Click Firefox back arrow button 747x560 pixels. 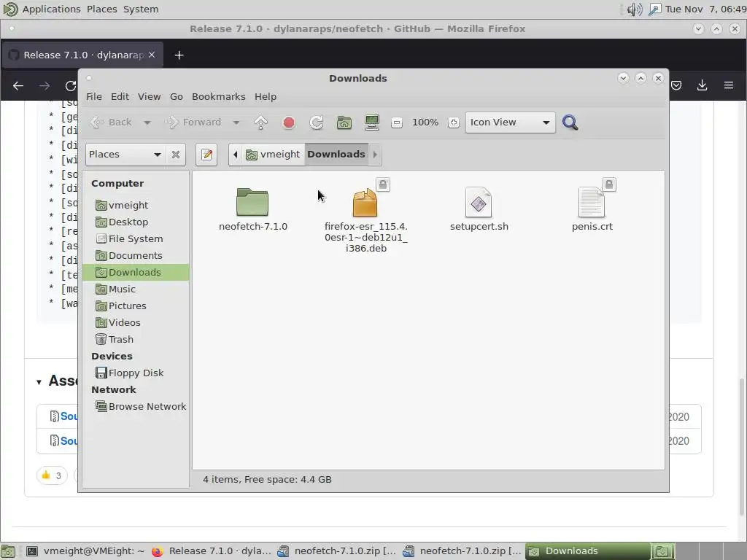(18, 86)
